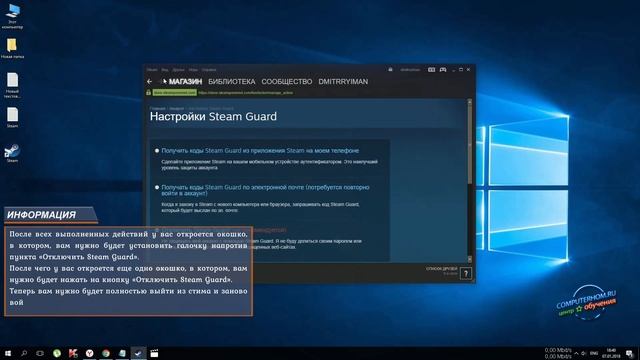The width and height of the screenshot is (640, 360).
Task: Open Task View on the taskbar
Action: click(40, 353)
